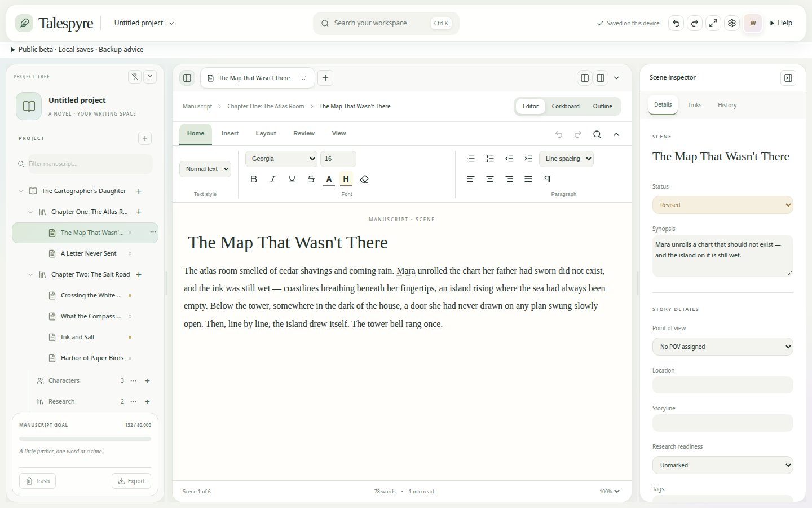
Task: Open the text color tool
Action: click(329, 179)
